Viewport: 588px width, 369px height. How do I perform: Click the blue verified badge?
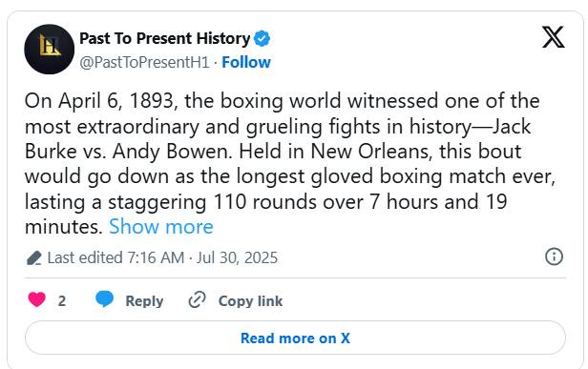click(262, 38)
